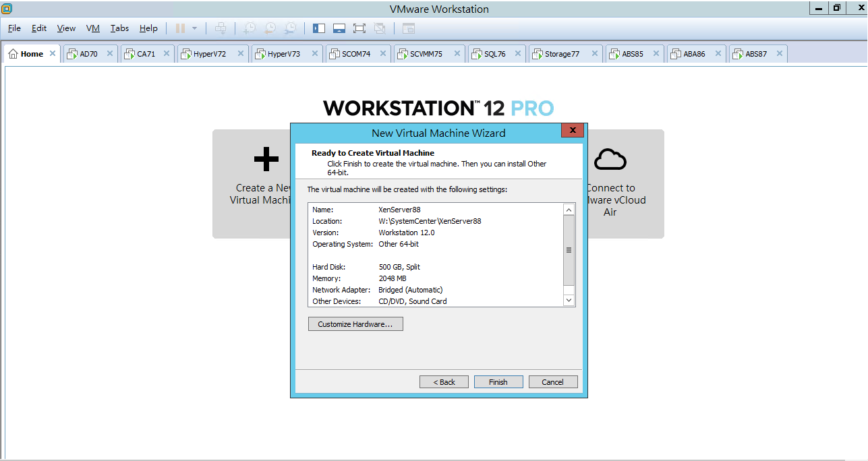
Task: Open the Tabs menu
Action: (x=119, y=28)
